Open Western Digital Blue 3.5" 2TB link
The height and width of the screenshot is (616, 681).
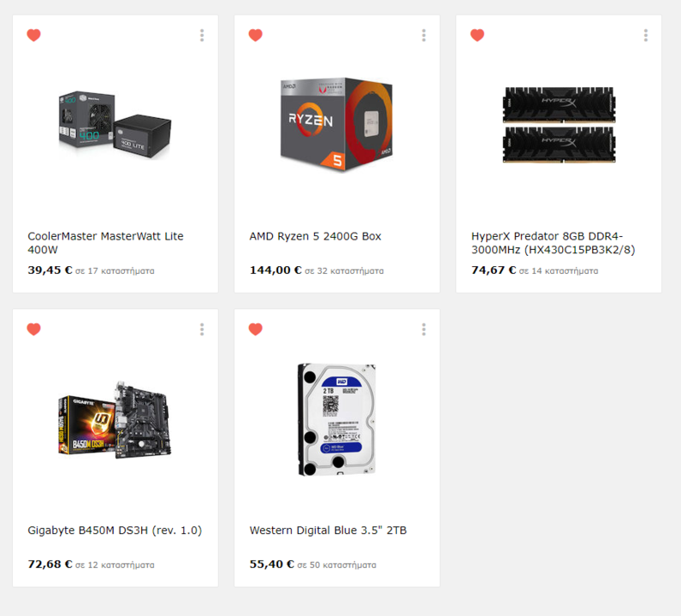328,530
